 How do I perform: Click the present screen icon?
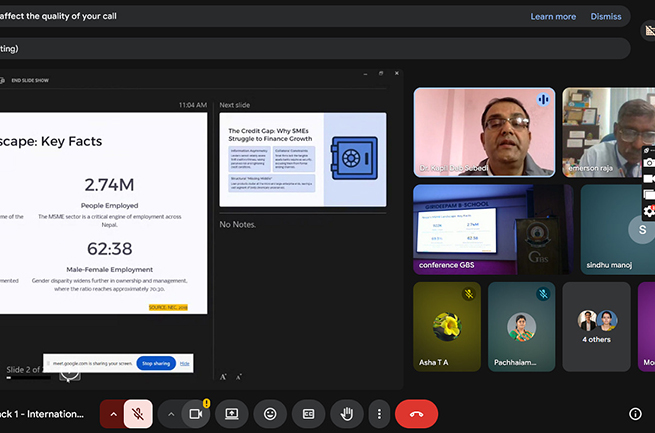coord(232,413)
